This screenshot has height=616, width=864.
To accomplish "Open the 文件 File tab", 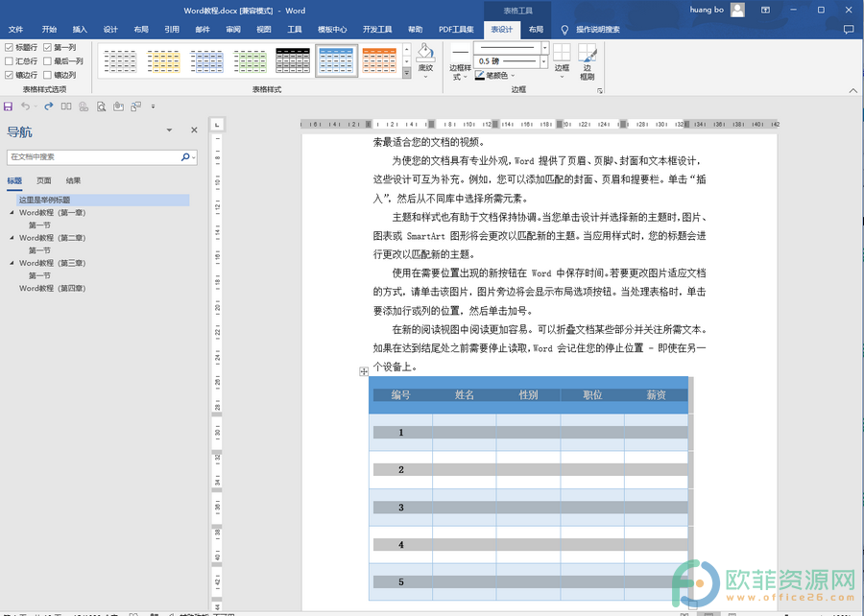I will click(16, 30).
